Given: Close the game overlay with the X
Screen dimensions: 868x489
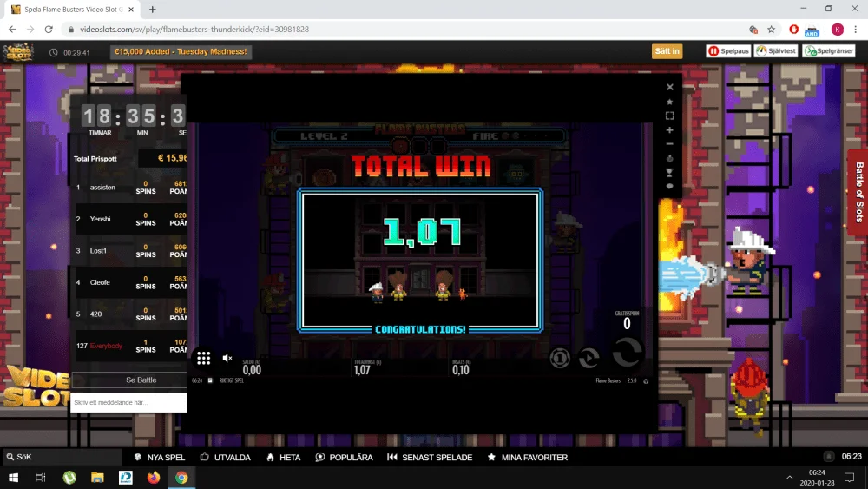Looking at the screenshot, I should point(670,87).
